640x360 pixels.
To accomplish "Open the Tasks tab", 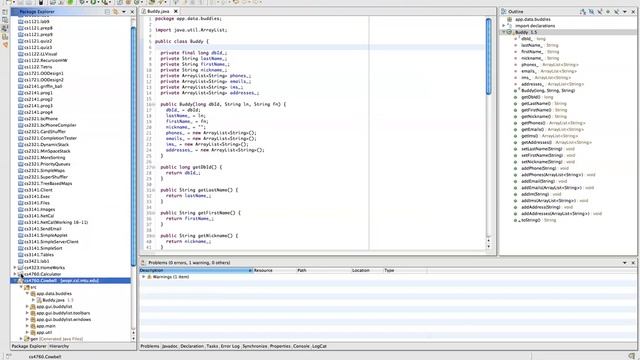I will (212, 346).
